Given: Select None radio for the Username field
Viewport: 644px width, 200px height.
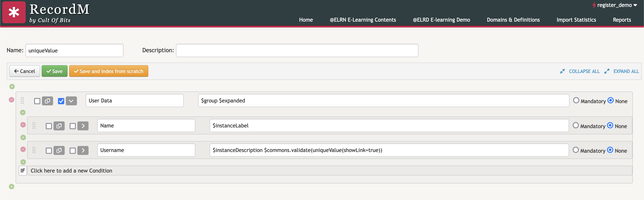Looking at the screenshot, I should 610,150.
